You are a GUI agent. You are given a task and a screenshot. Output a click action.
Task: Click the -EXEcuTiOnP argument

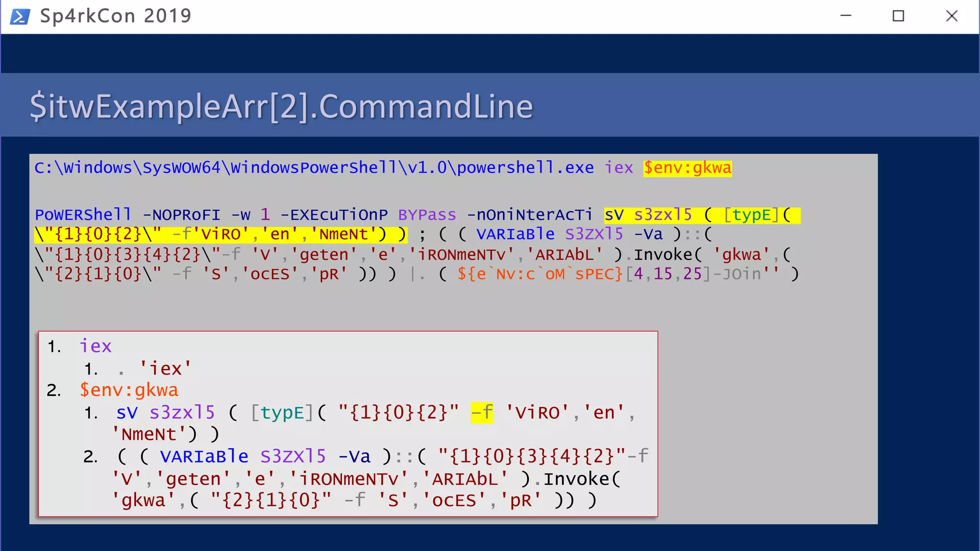pos(334,215)
